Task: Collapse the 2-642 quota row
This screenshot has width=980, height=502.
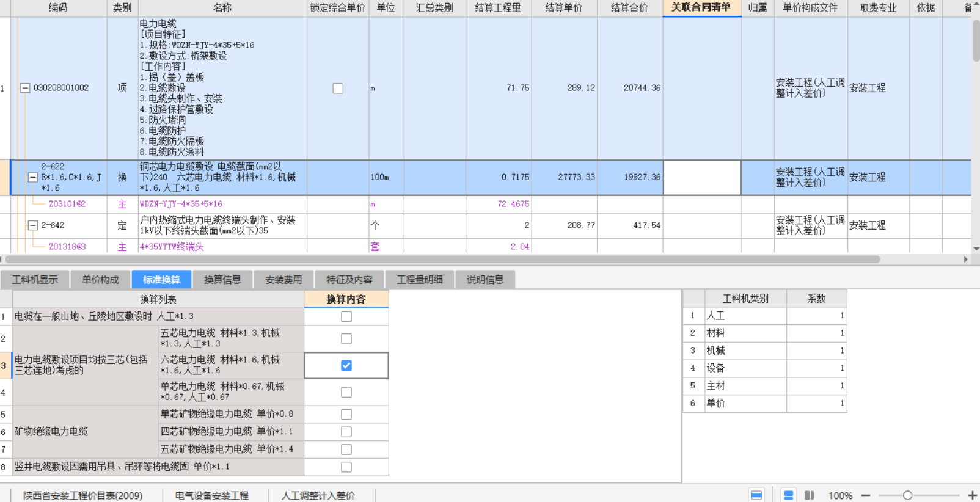Action: pos(33,225)
